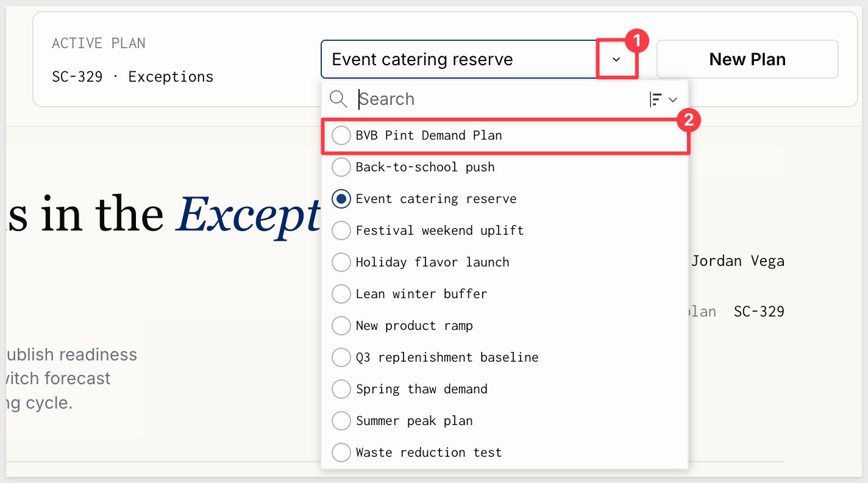Select New product ramp radio button
Screen dimensions: 868x483
tap(341, 326)
